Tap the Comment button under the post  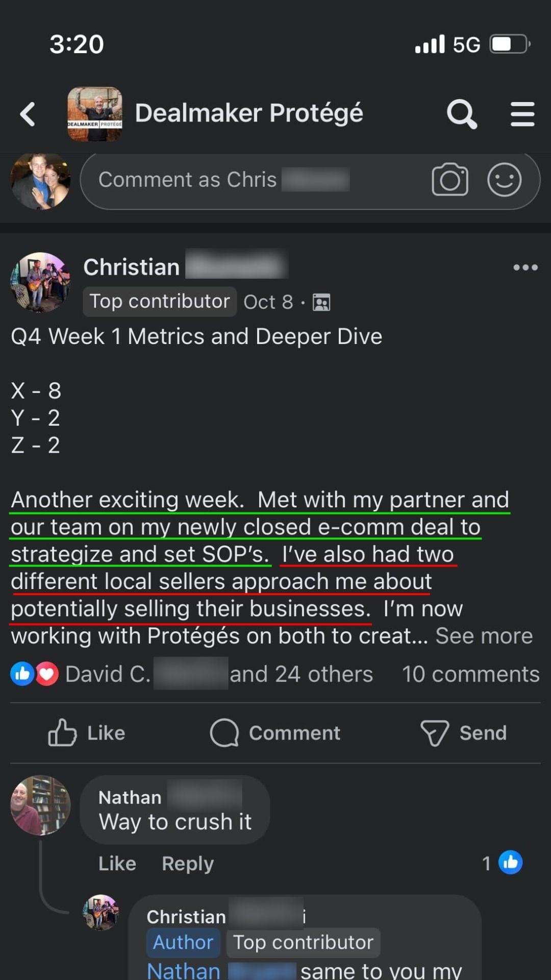coord(275,733)
